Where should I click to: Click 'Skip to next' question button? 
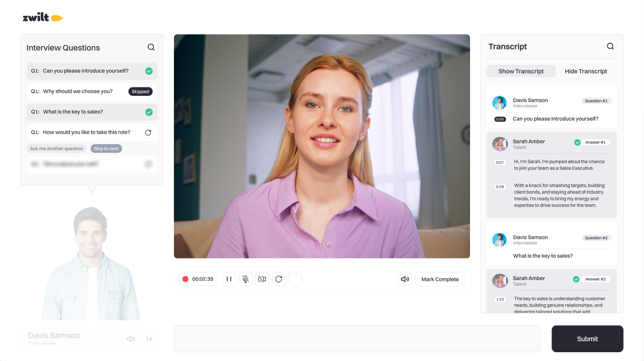coord(106,149)
